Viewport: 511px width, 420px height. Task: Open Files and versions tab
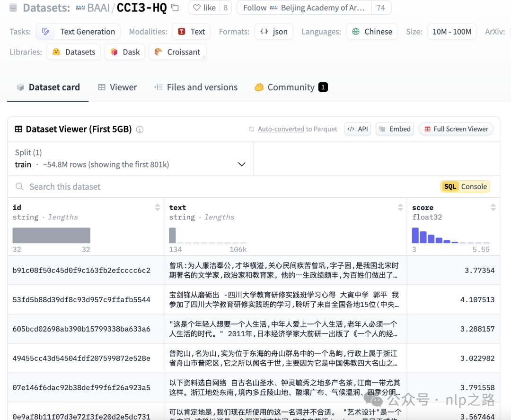196,87
